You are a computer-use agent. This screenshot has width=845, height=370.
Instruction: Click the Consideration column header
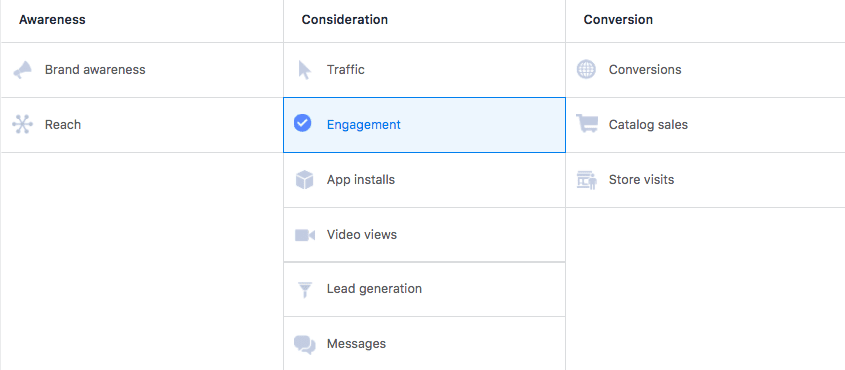[x=344, y=20]
